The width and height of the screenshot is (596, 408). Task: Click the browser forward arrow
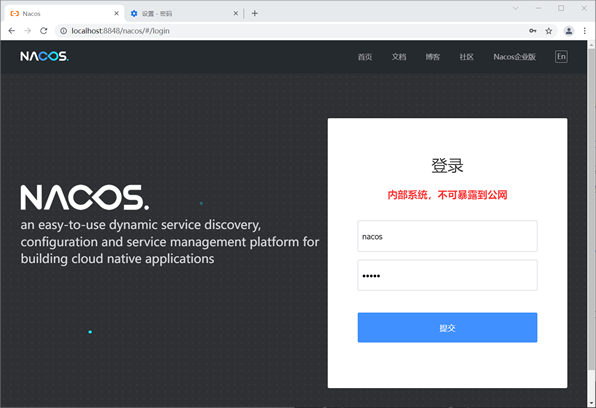(x=28, y=31)
